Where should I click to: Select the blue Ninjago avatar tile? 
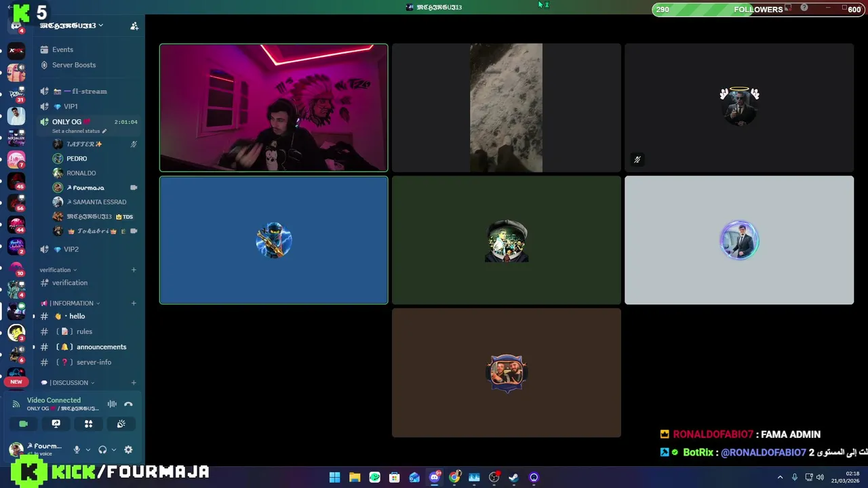click(x=274, y=240)
